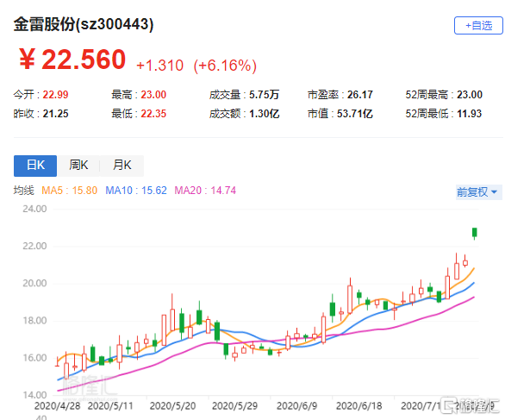
Task: Click the 昨收 value 21.25
Action: [55, 114]
